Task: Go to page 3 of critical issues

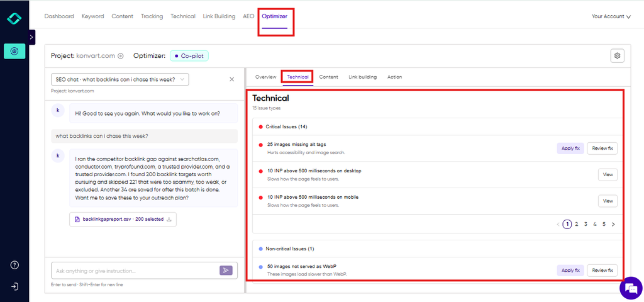Action: coord(586,225)
